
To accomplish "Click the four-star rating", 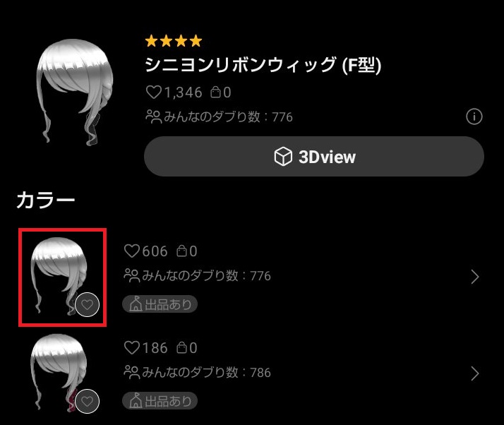I will 174,41.
